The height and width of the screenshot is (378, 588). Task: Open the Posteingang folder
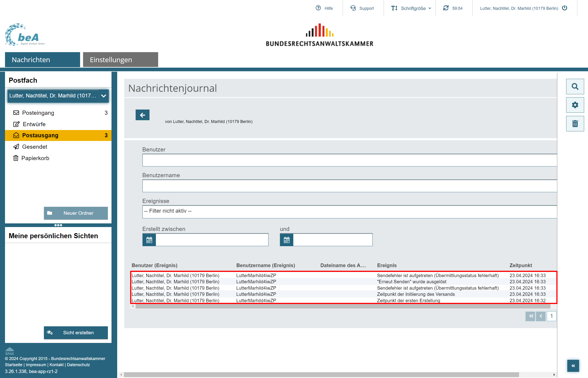click(38, 113)
